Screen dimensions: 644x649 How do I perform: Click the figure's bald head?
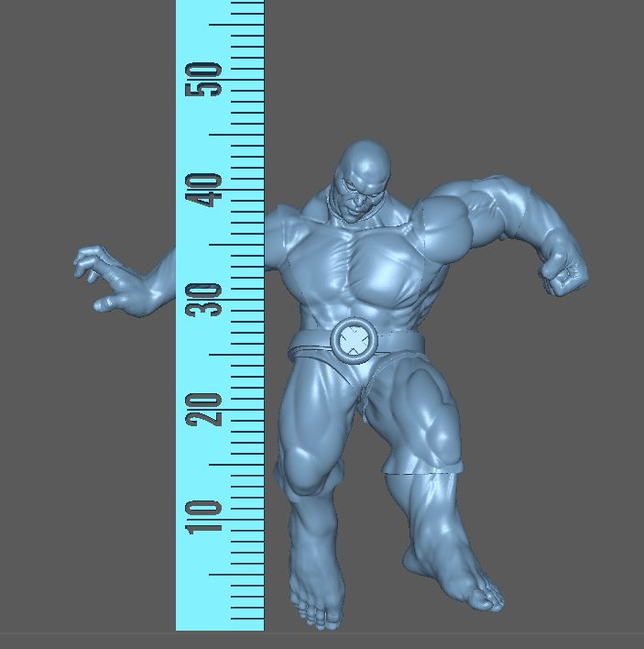point(366,163)
